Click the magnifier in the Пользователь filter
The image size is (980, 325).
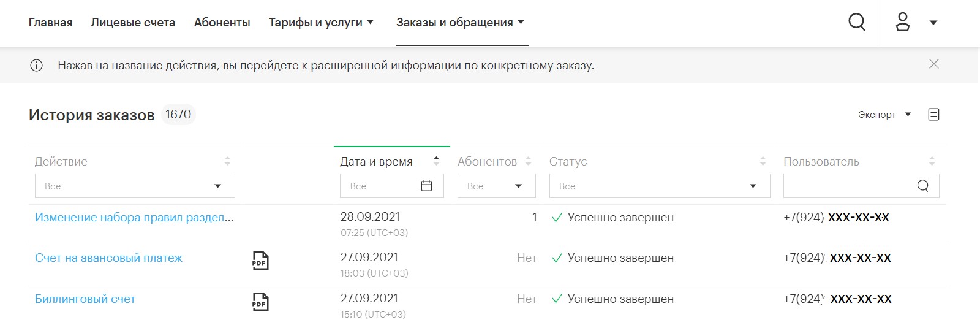coord(923,186)
